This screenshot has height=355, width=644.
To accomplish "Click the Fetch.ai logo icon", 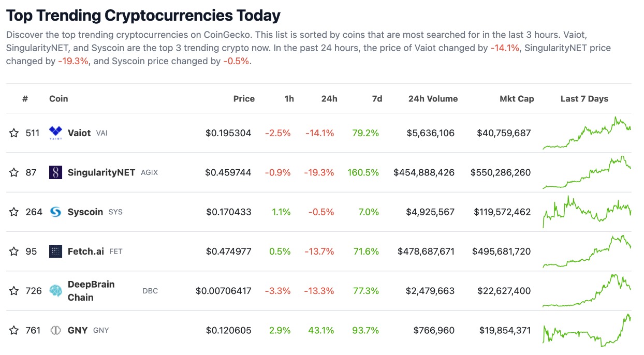I will click(x=55, y=252).
